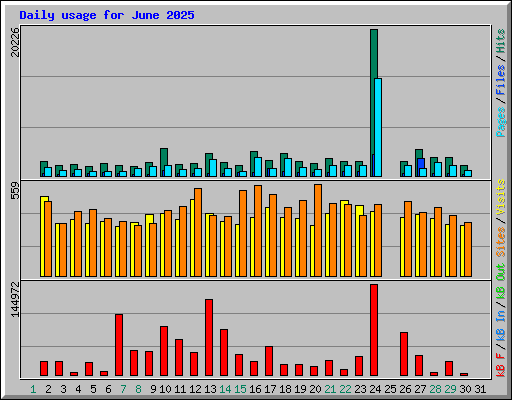The height and width of the screenshot is (400, 512).
Task: Click day label 24 on the x-axis
Action: 375,389
